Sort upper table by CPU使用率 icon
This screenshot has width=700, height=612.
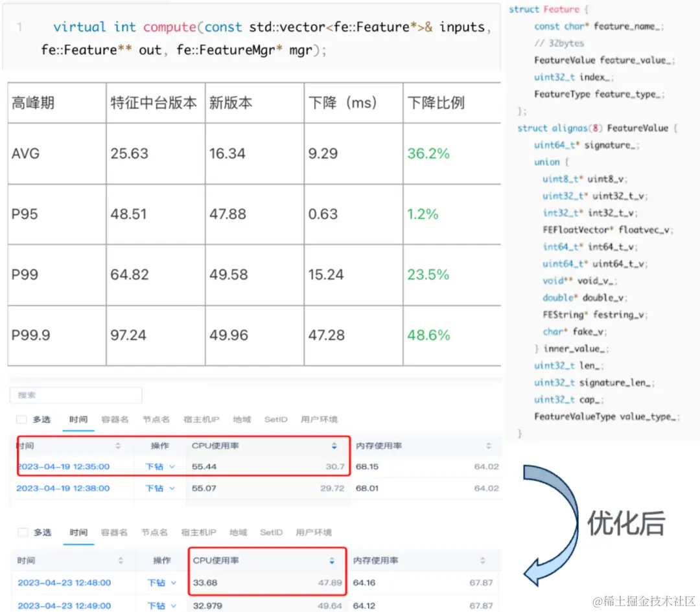click(334, 446)
